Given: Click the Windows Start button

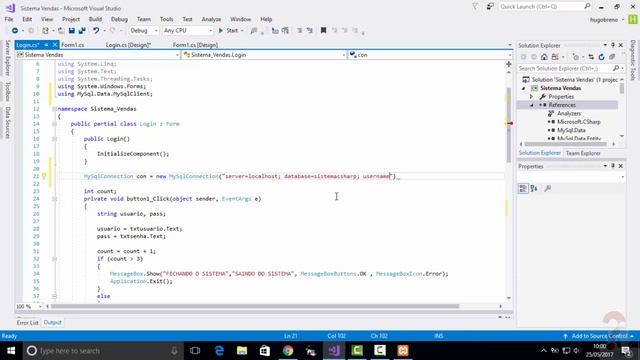Looking at the screenshot, I should (11, 351).
